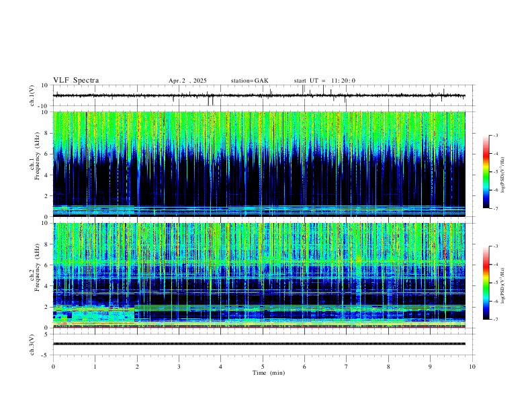This screenshot has width=532, height=411.
Task: Click inside the ch.2 spectrogram panel
Action: [x=259, y=275]
